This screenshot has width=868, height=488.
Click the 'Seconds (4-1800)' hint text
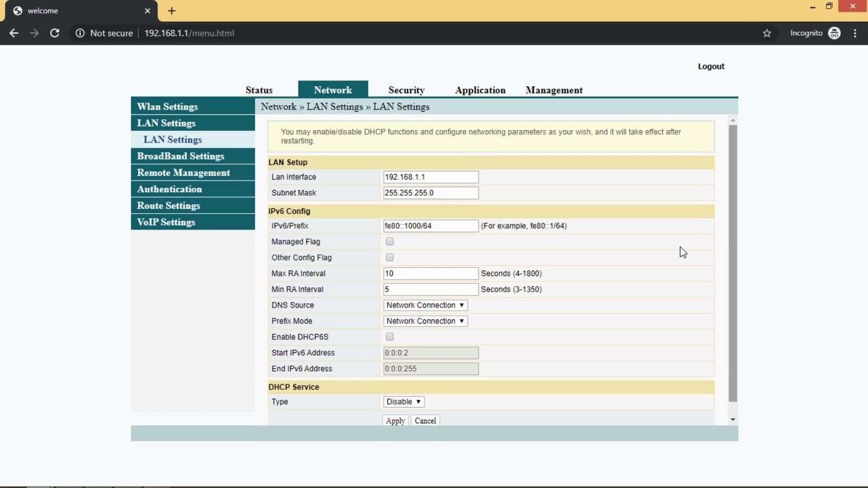pos(511,273)
